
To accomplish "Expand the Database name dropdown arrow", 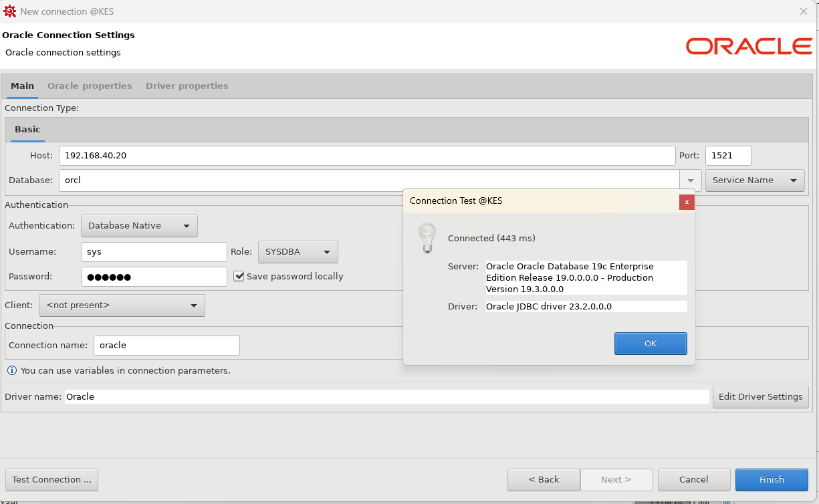I will pos(691,180).
